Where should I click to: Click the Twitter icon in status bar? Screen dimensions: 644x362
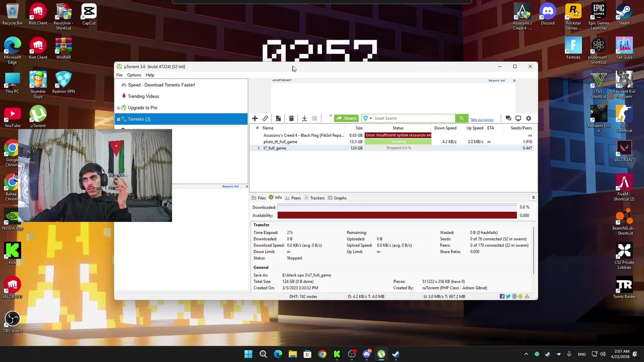(508, 297)
